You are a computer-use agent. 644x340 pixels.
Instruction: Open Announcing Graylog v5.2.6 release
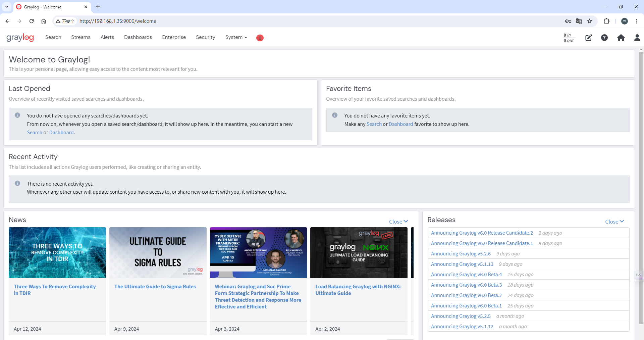(x=461, y=254)
